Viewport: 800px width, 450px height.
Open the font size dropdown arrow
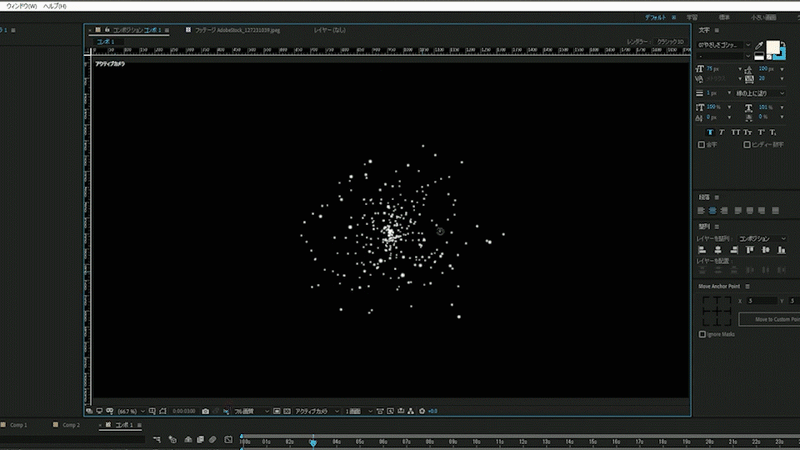740,69
